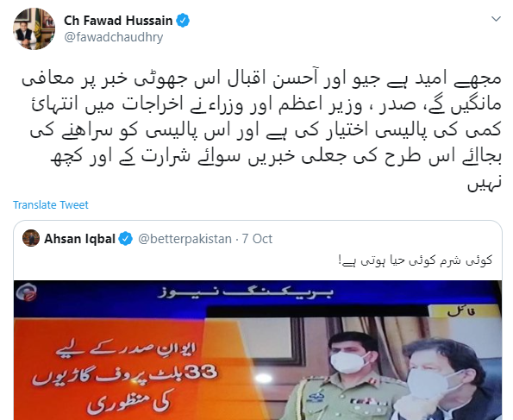Click the verified badge beside Ch Fawad Hussain

click(x=183, y=21)
